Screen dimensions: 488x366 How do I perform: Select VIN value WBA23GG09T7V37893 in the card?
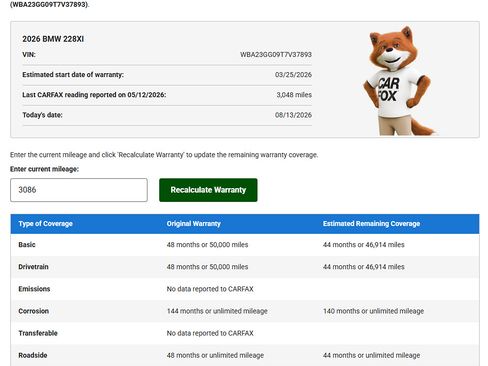point(276,54)
